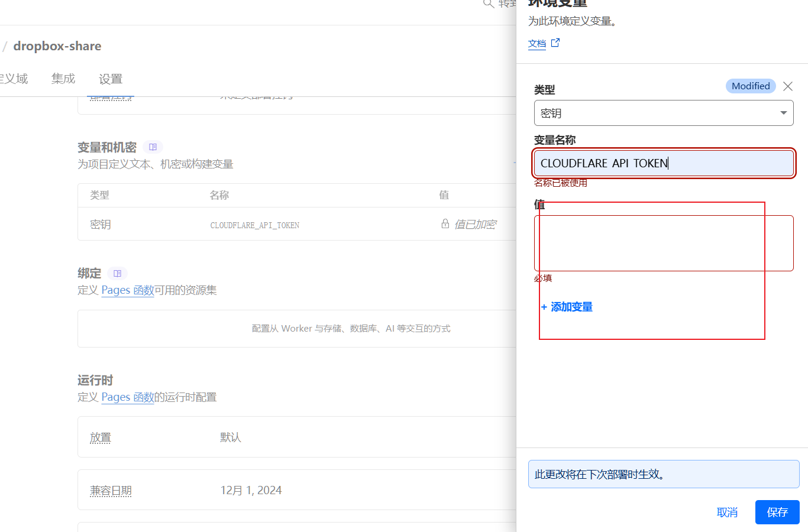Focus the 变量名称 input field
The width and height of the screenshot is (808, 532).
[x=663, y=163]
